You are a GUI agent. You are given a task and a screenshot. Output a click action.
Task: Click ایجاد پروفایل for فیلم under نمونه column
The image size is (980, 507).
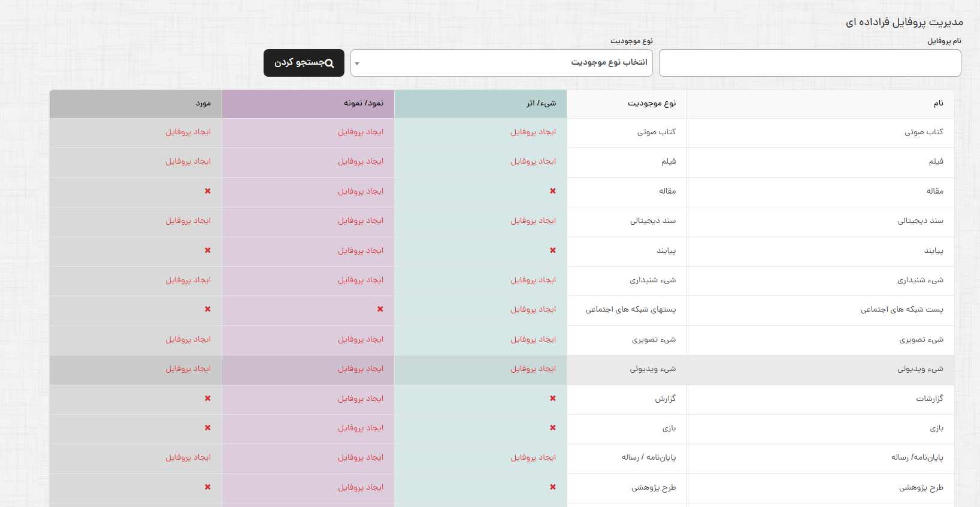coord(361,161)
